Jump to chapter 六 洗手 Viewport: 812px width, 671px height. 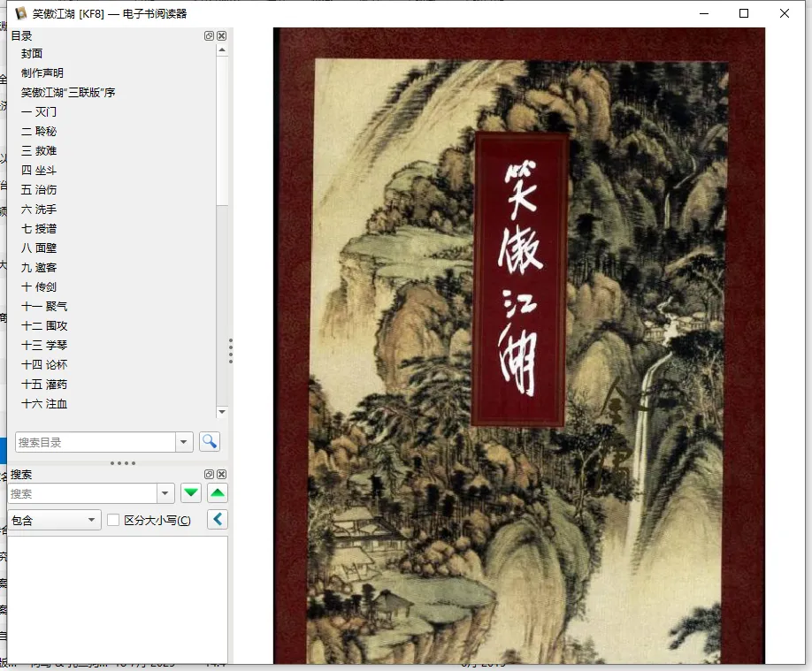38,210
